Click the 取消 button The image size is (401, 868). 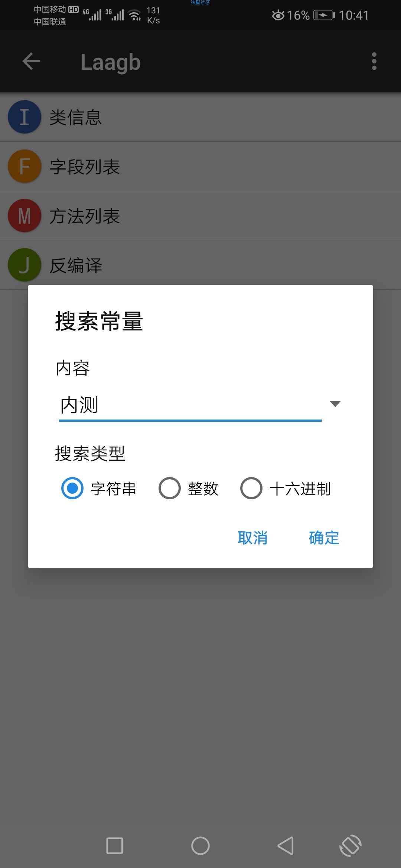[x=252, y=538]
